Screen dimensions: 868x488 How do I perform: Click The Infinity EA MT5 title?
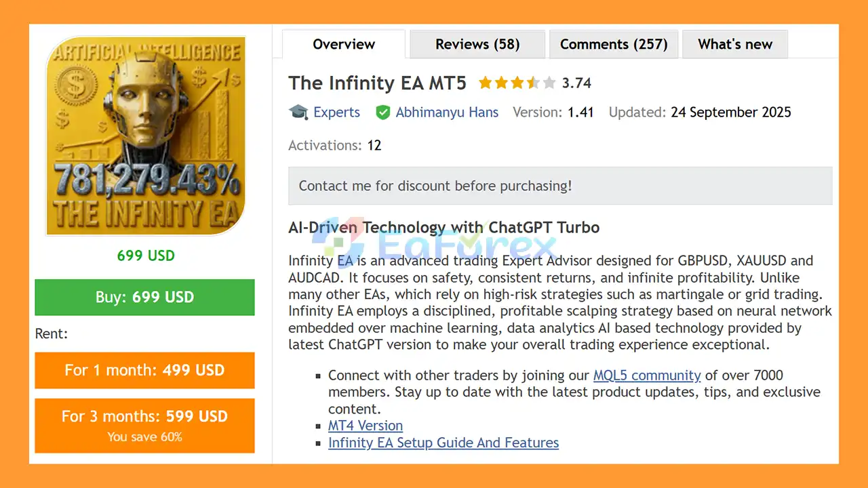377,83
